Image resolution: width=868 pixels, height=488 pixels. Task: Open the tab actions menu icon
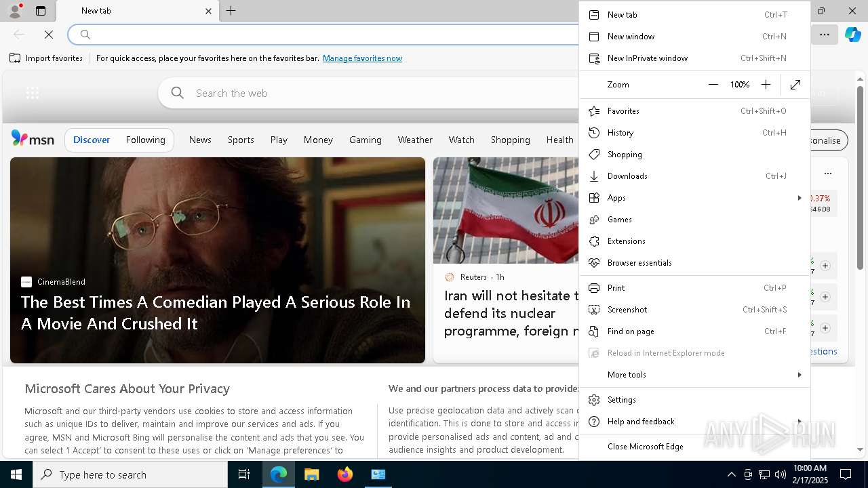[41, 11]
